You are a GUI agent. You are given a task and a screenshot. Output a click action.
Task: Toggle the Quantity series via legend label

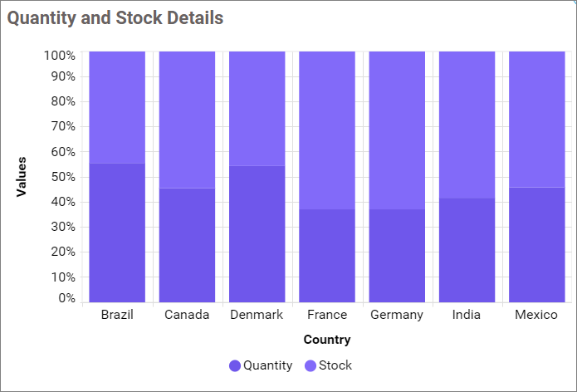click(267, 365)
